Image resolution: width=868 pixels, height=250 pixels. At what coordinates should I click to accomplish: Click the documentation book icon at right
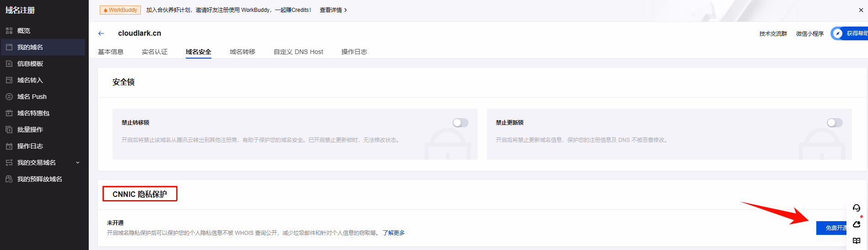[857, 241]
